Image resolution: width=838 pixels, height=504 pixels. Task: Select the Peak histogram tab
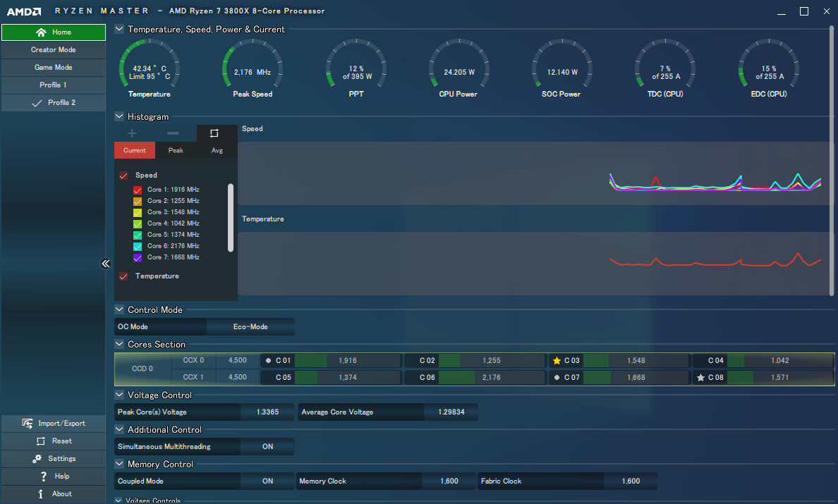pos(176,151)
